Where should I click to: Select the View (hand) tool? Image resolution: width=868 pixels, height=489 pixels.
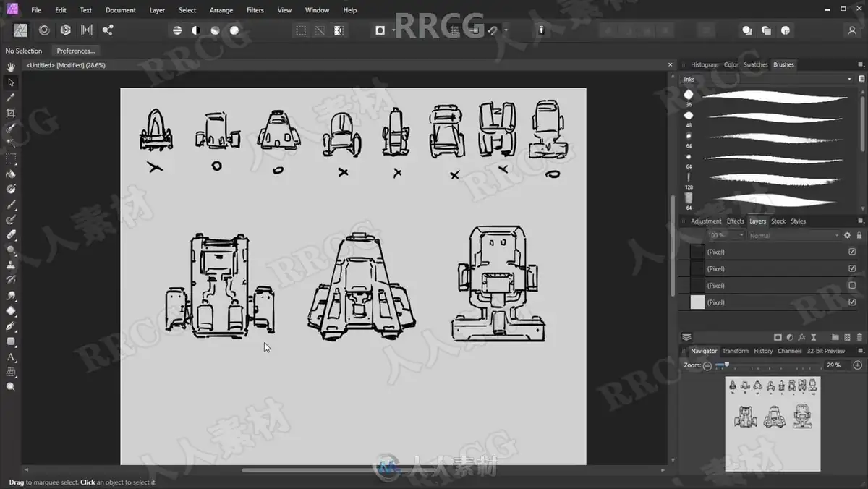point(11,67)
